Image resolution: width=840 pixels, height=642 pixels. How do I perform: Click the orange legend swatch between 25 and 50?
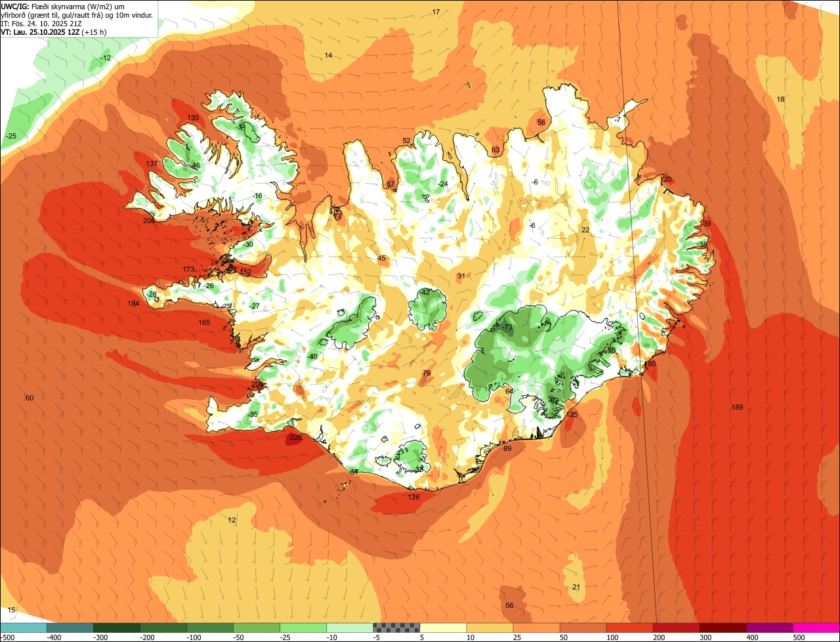click(537, 628)
